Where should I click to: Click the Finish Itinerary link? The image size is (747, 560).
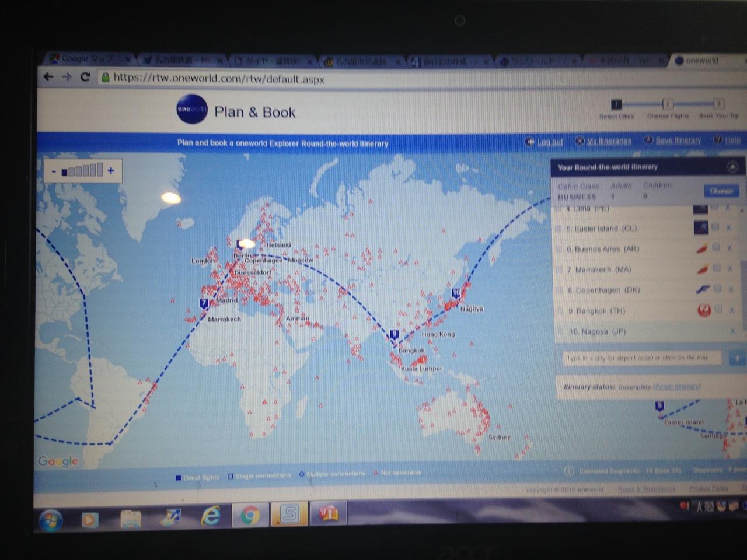676,387
